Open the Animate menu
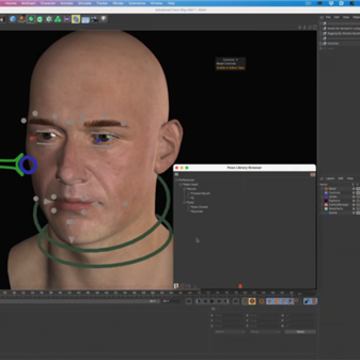The height and width of the screenshot is (360, 360). (67, 3)
